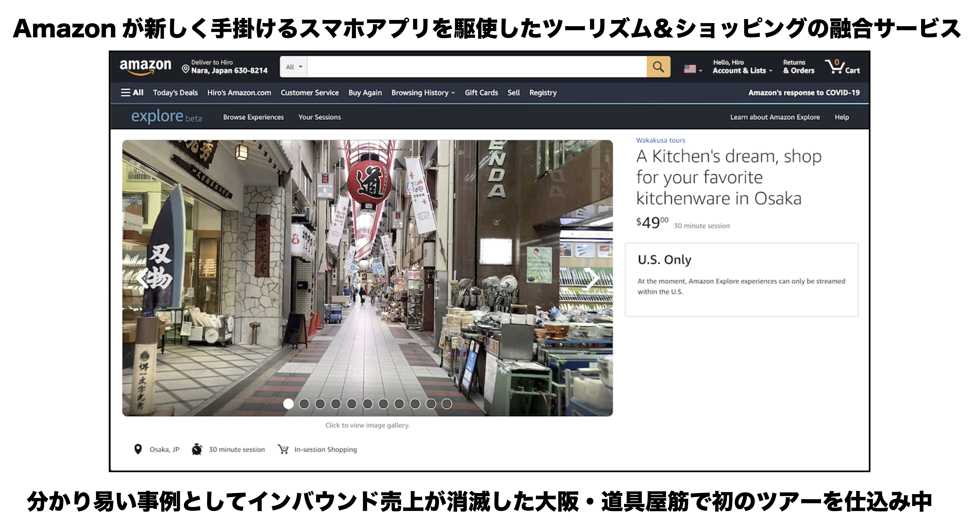The width and height of the screenshot is (980, 531).
Task: Click the In-session Shopping cart icon
Action: [x=283, y=449]
